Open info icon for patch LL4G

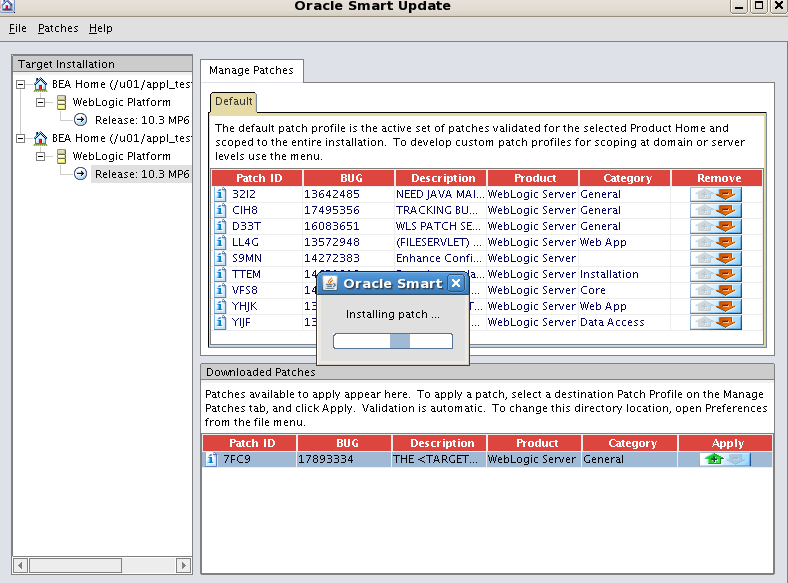point(220,242)
